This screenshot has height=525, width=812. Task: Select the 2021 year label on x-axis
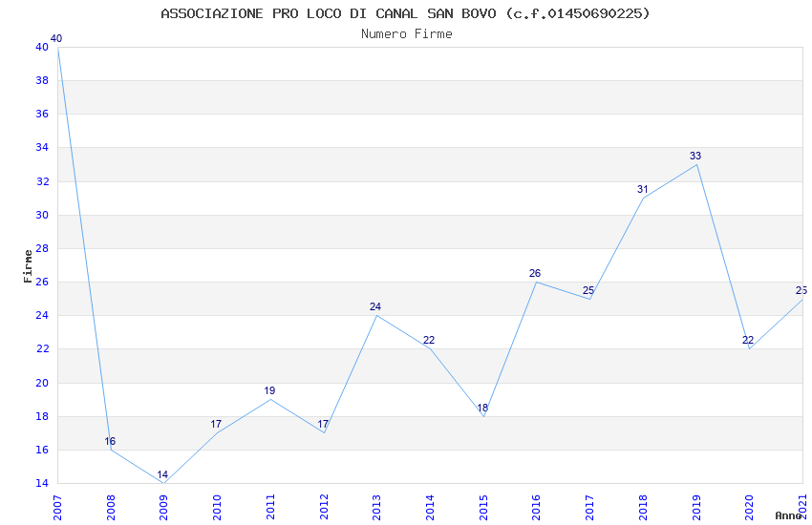click(x=802, y=508)
